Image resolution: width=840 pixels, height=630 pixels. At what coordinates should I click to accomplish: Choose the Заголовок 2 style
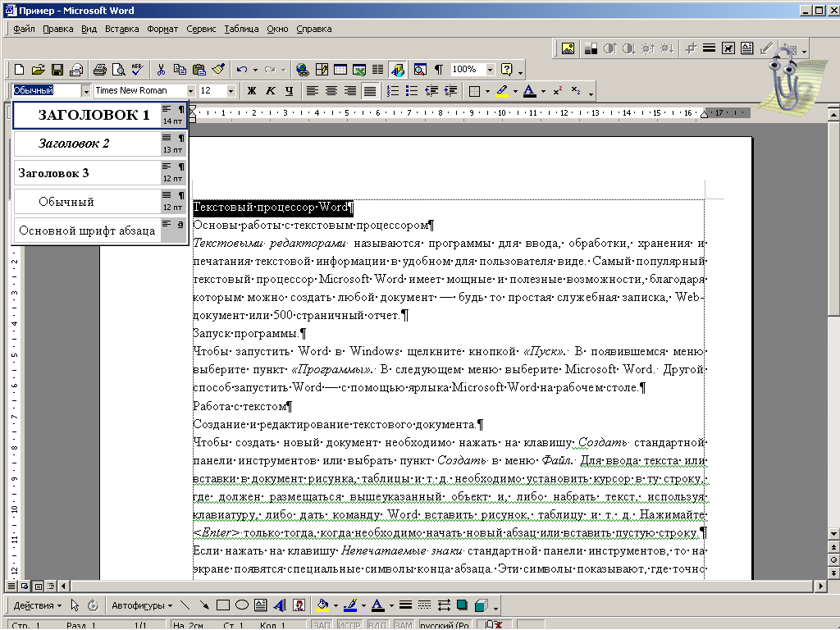point(99,144)
